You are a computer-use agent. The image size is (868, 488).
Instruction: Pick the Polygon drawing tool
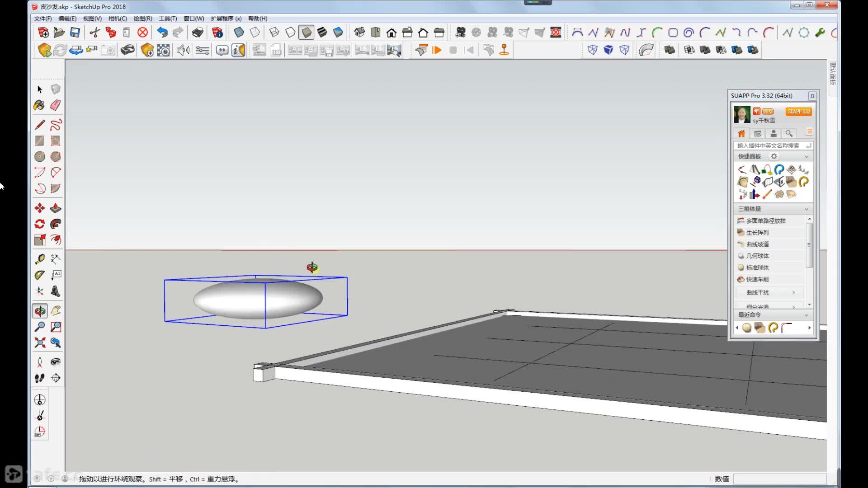point(56,156)
